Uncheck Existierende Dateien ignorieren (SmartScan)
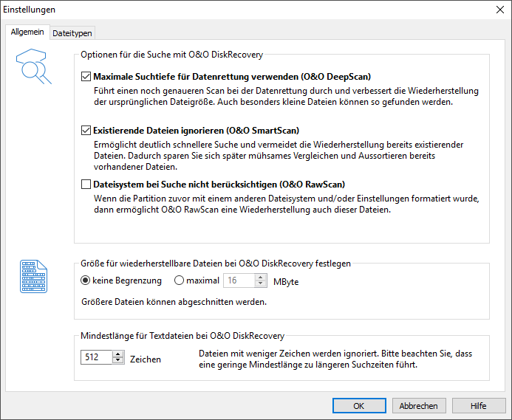This screenshot has height=420, width=512. coord(86,131)
